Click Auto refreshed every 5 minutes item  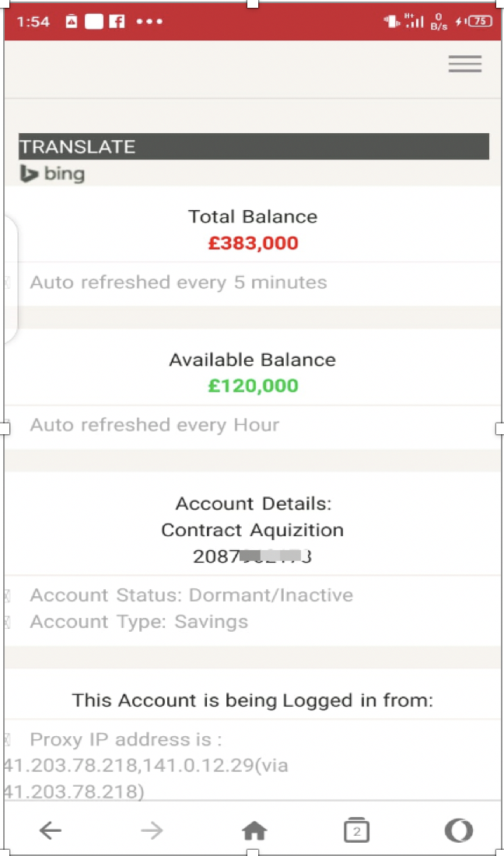pyautogui.click(x=178, y=282)
